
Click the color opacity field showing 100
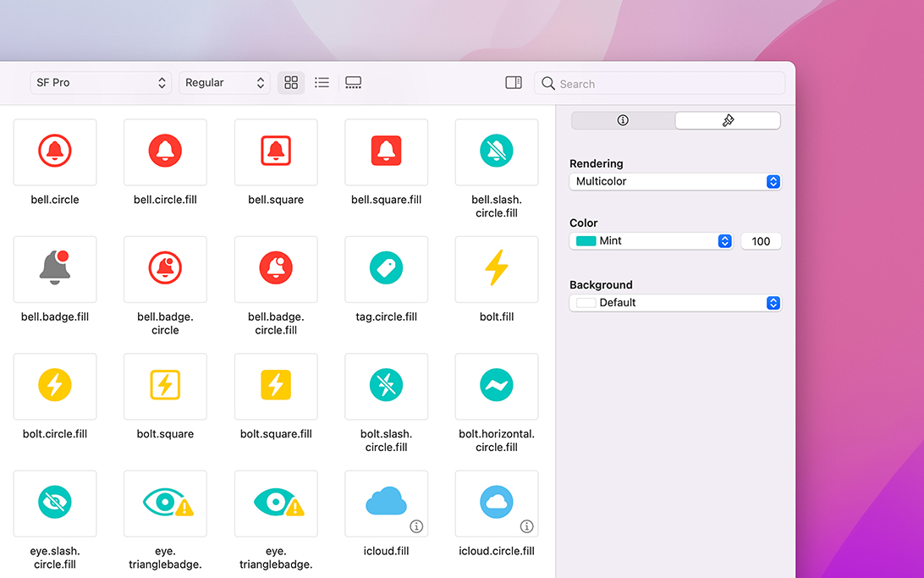click(x=761, y=241)
